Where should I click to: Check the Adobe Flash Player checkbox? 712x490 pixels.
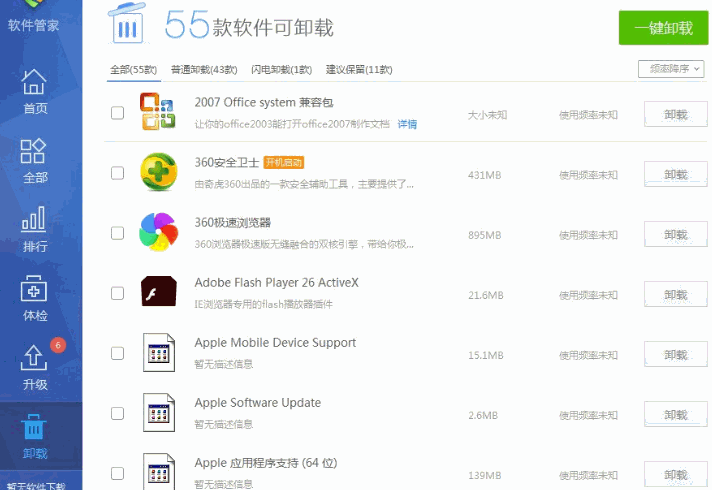(118, 293)
